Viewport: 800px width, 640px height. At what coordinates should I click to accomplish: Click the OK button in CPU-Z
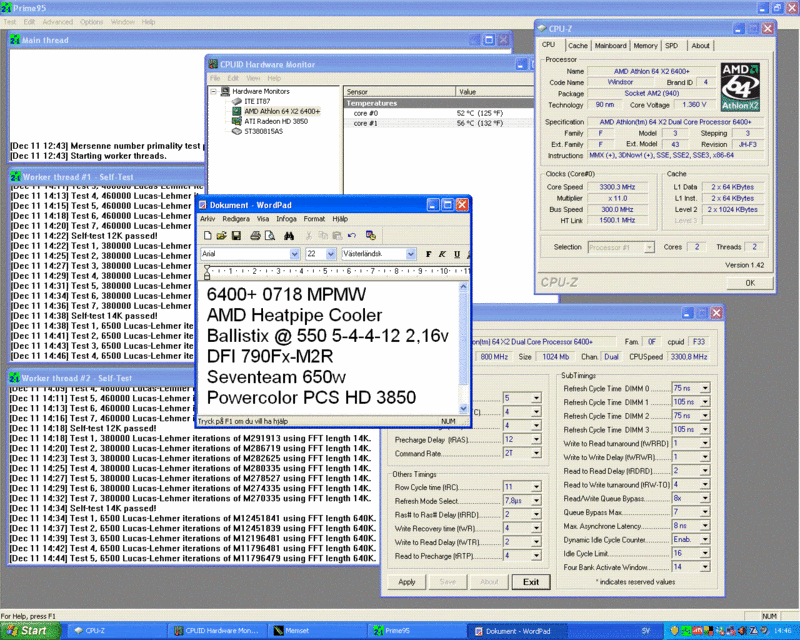click(750, 283)
